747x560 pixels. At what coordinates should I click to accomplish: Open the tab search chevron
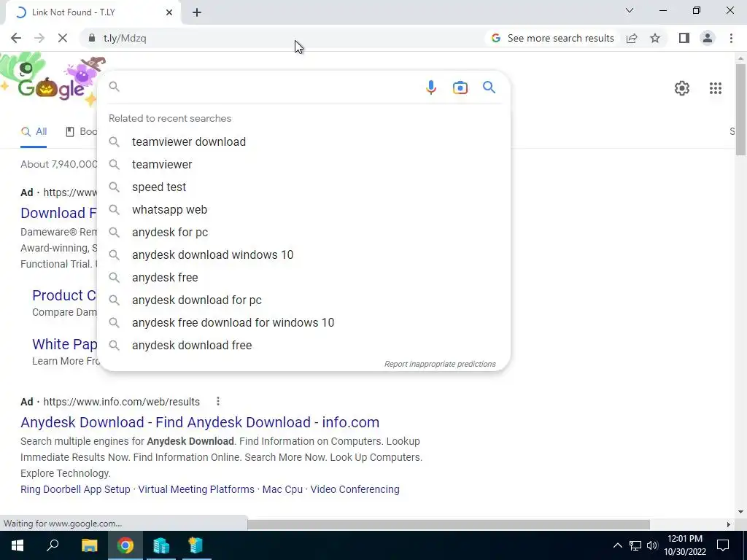(x=630, y=10)
